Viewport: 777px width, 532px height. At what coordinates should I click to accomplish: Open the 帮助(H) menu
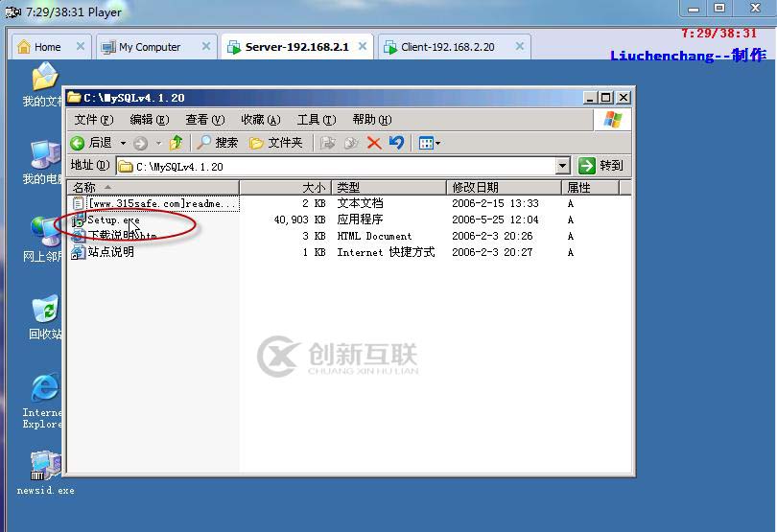pos(371,120)
